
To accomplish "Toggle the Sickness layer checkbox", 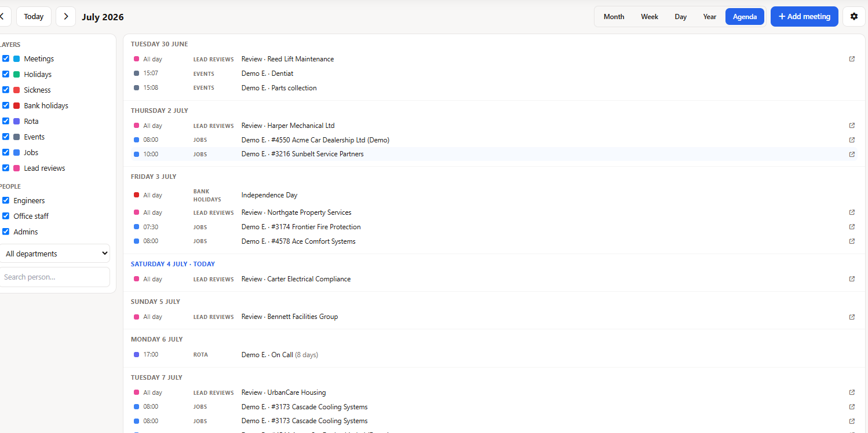I will (6, 90).
